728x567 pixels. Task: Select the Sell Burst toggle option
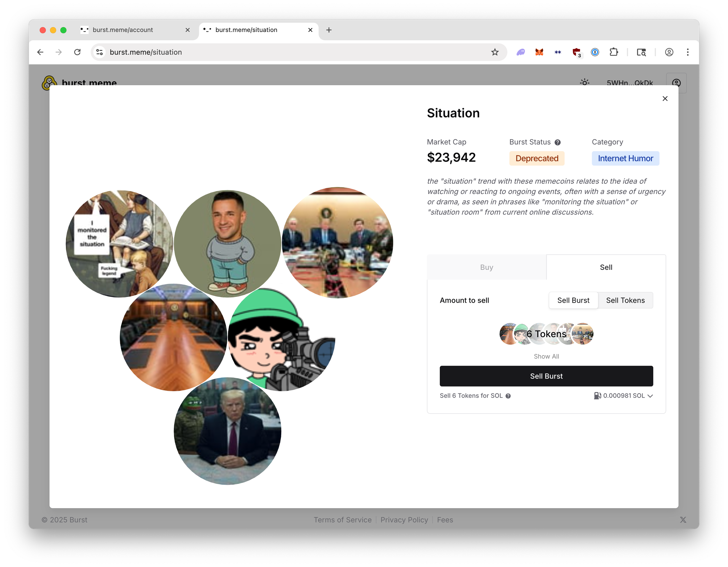573,300
